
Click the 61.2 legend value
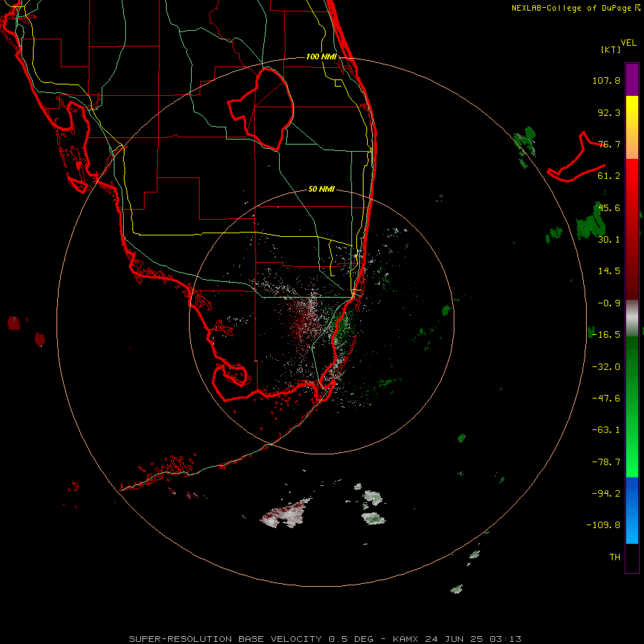[609, 176]
